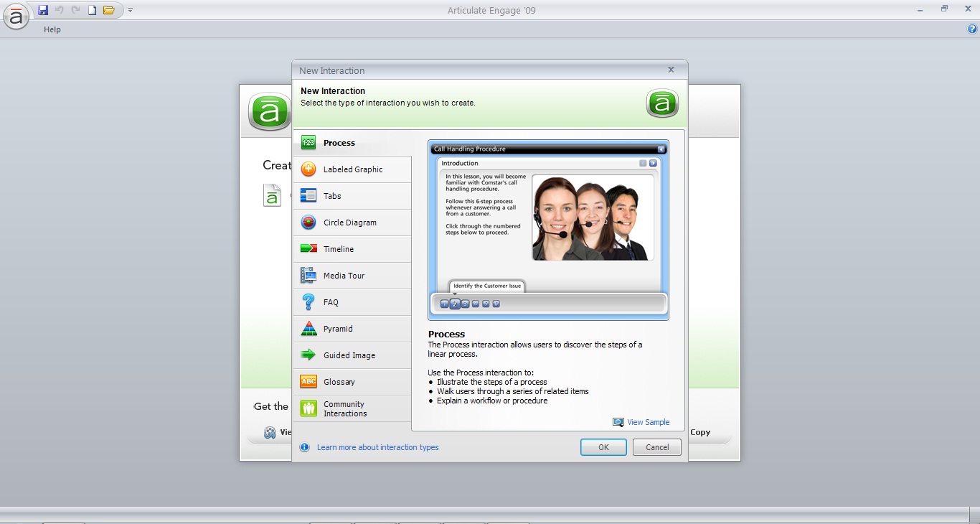Select the Process interaction icon
Screen dimensions: 980x524
tap(308, 142)
